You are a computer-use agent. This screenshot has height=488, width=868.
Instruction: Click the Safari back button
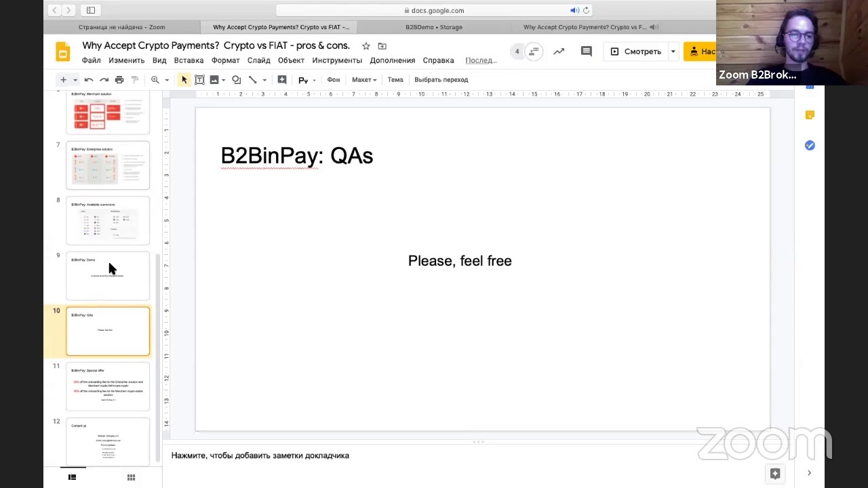click(x=54, y=10)
